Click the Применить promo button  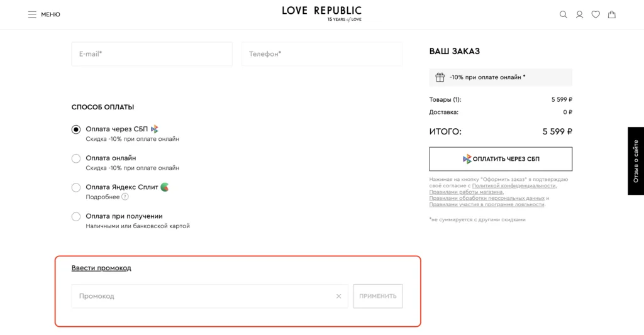point(377,296)
